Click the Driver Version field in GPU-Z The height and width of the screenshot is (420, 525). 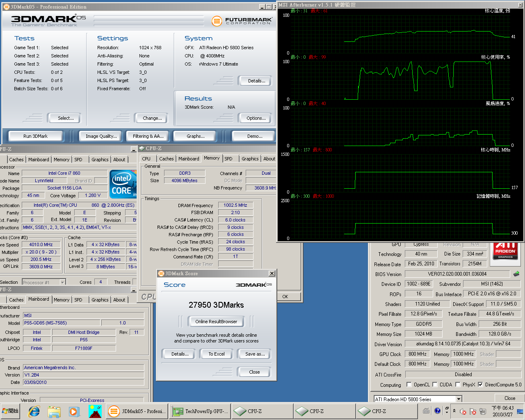[x=463, y=344]
